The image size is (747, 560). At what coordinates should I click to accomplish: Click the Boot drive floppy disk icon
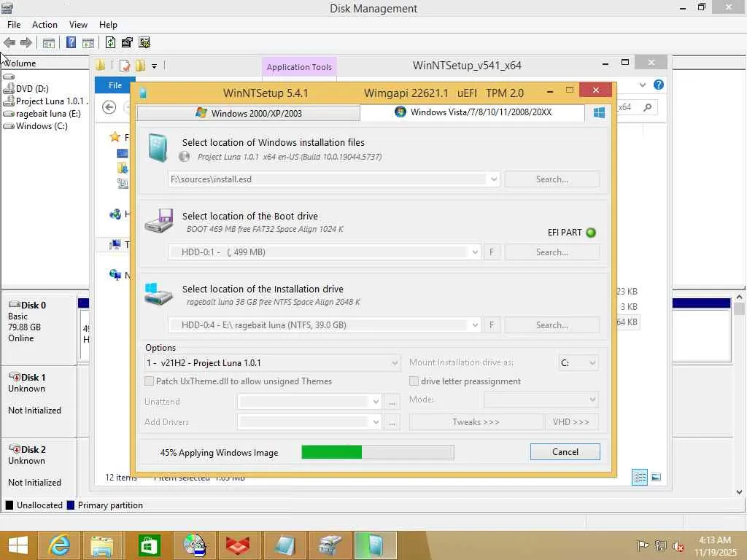(x=158, y=220)
